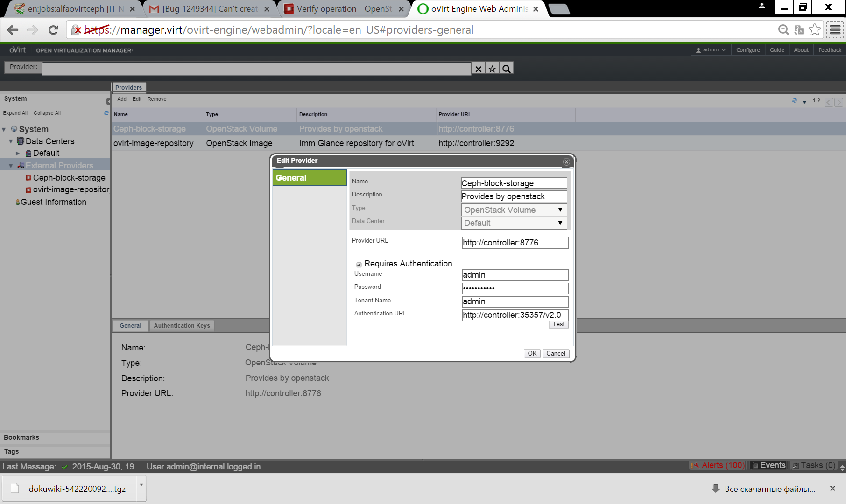The image size is (846, 504).
Task: Run search with magnifier icon
Action: [507, 69]
